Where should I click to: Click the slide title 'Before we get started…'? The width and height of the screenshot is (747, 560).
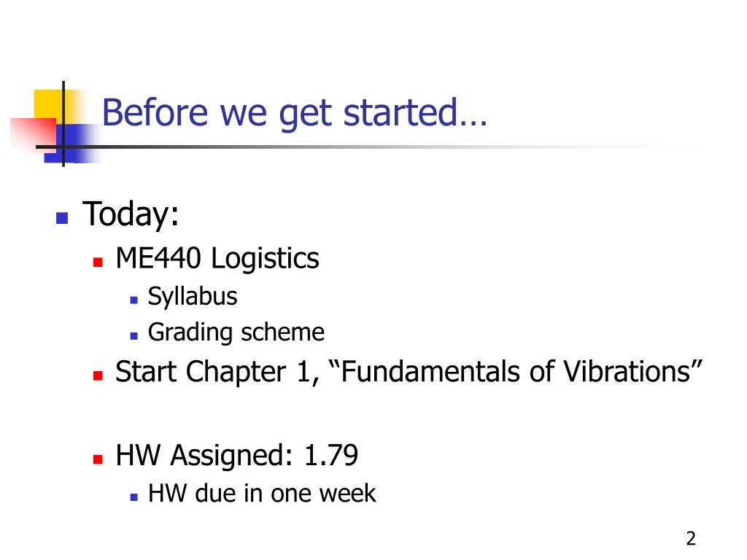click(x=295, y=114)
